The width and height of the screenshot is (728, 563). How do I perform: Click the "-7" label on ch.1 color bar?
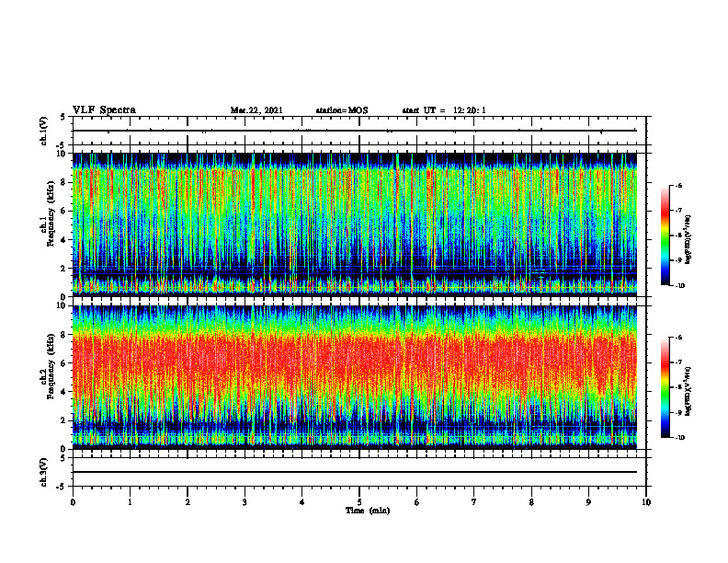click(678, 211)
